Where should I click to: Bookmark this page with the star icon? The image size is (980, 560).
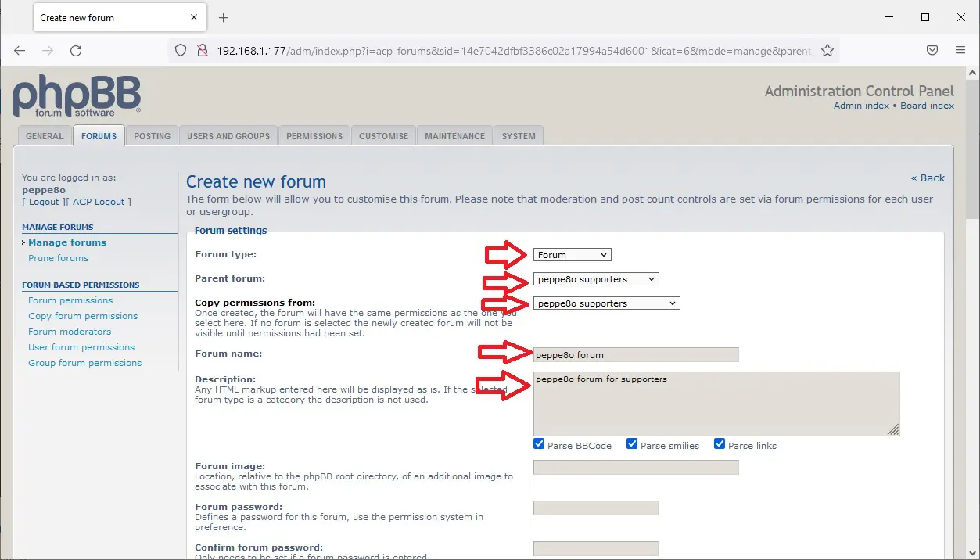(x=827, y=50)
